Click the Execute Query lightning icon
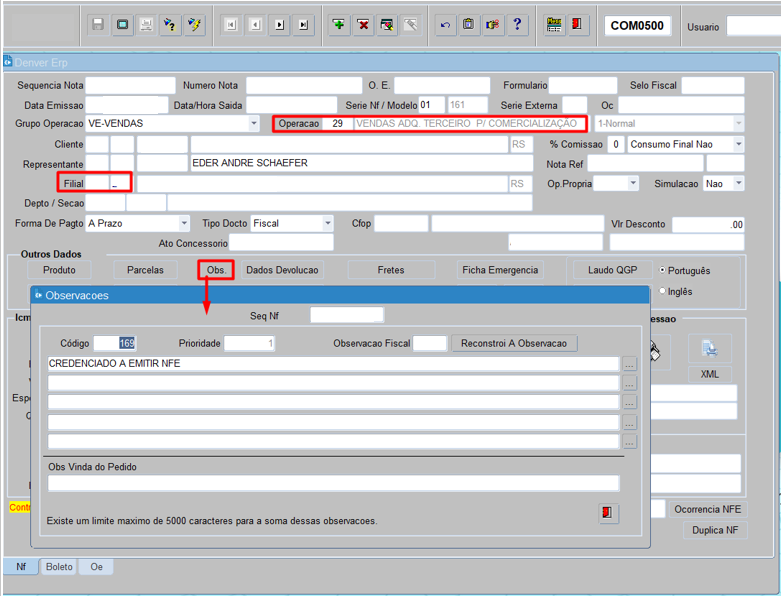Screen dimensions: 781x596 click(194, 24)
